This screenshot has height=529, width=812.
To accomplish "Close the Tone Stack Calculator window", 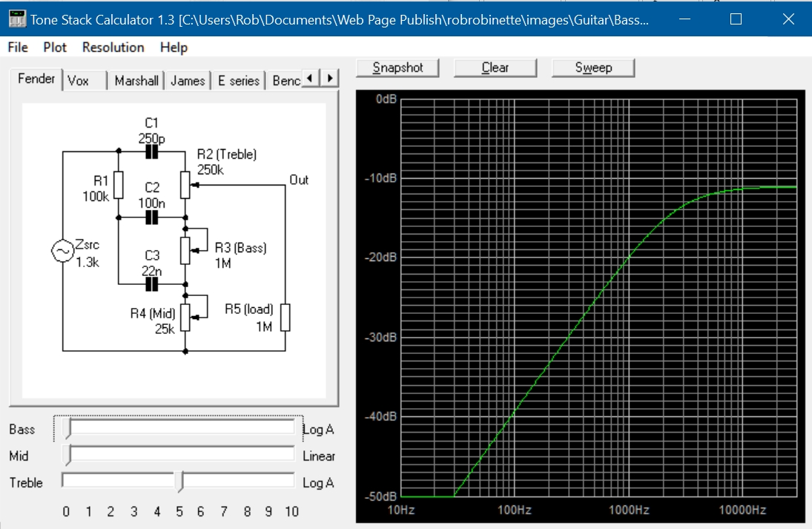I will pos(788,19).
